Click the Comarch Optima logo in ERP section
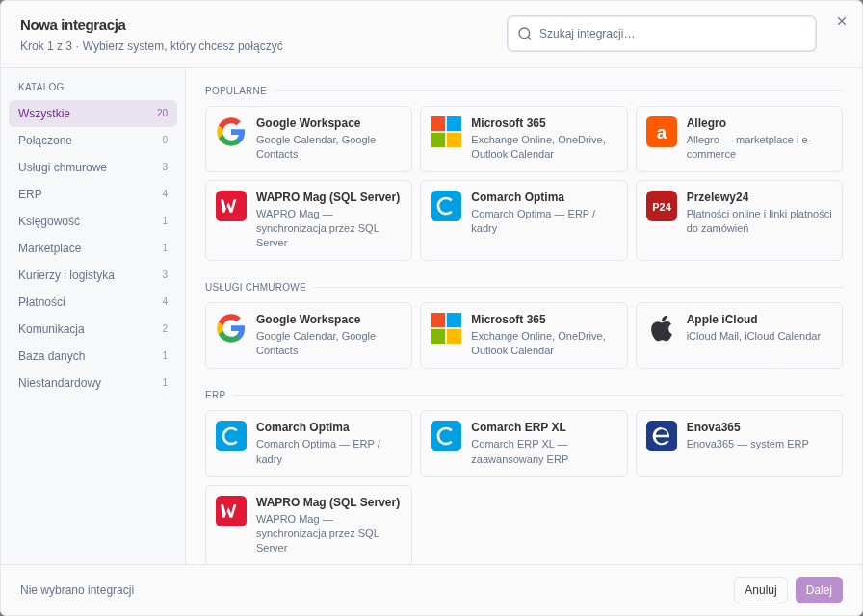 pos(230,436)
